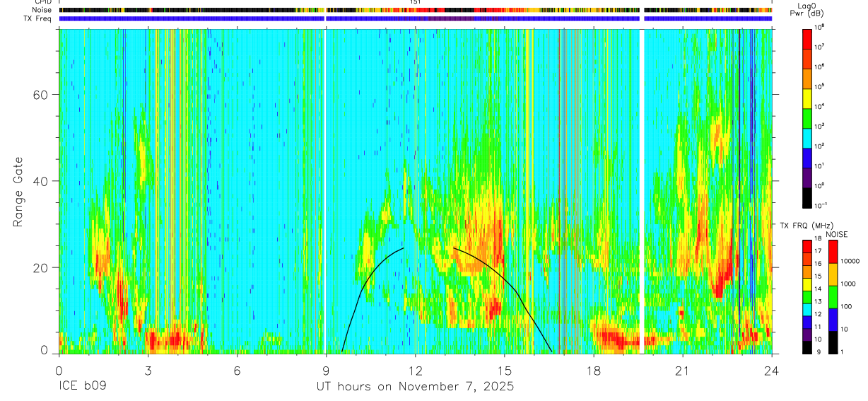Click the 10^3 label on Lag0 Pwr colorbar
Viewport: 868px width, 401px height.
[821, 126]
